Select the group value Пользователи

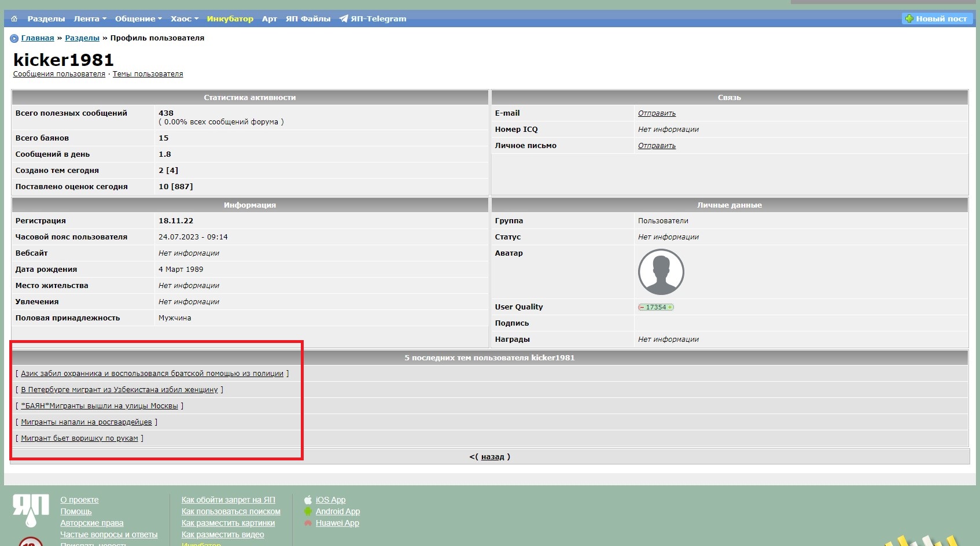(663, 221)
